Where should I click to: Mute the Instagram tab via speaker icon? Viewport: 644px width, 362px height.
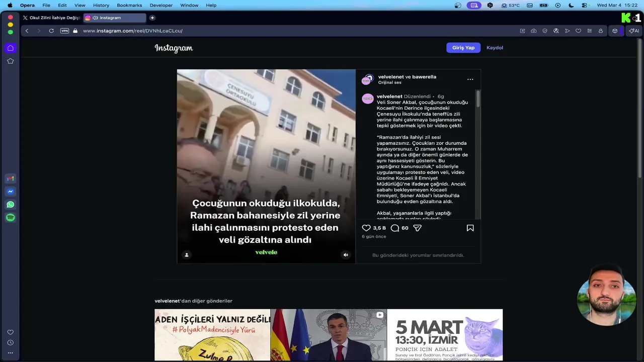point(95,18)
